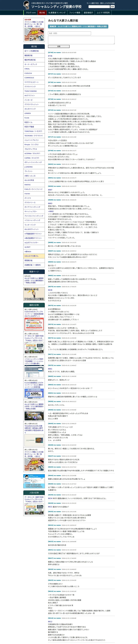Open みんなの年金 board link
The height and width of the screenshot is (644, 138).
(34, 180)
